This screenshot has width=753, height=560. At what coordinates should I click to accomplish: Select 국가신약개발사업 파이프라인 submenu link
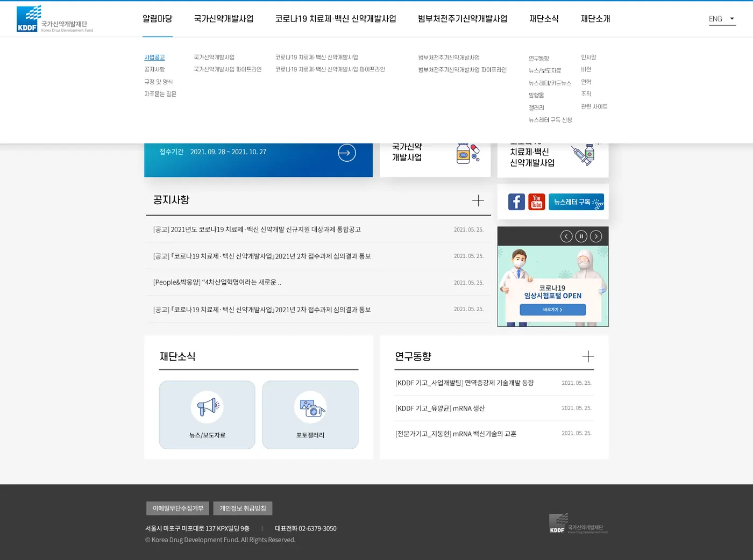pyautogui.click(x=228, y=69)
